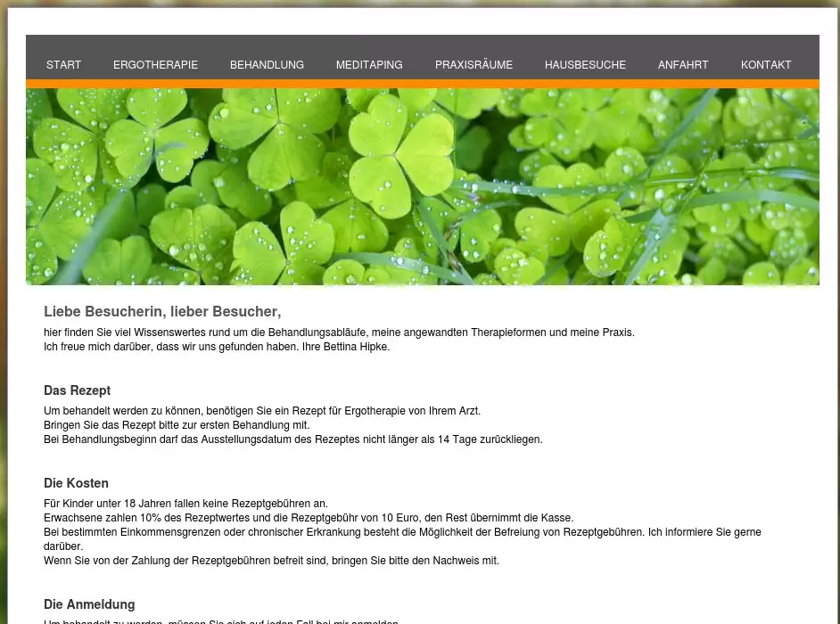
Task: Click the HAUSBESUCHE menu entry
Action: (585, 65)
